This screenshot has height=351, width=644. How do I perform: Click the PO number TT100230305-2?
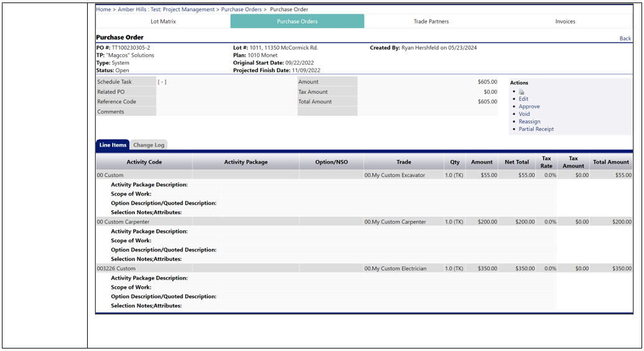pos(131,48)
